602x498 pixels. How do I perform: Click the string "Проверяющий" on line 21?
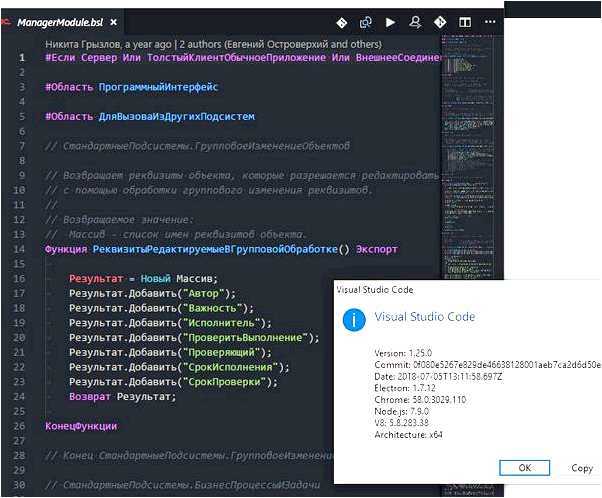click(222, 352)
